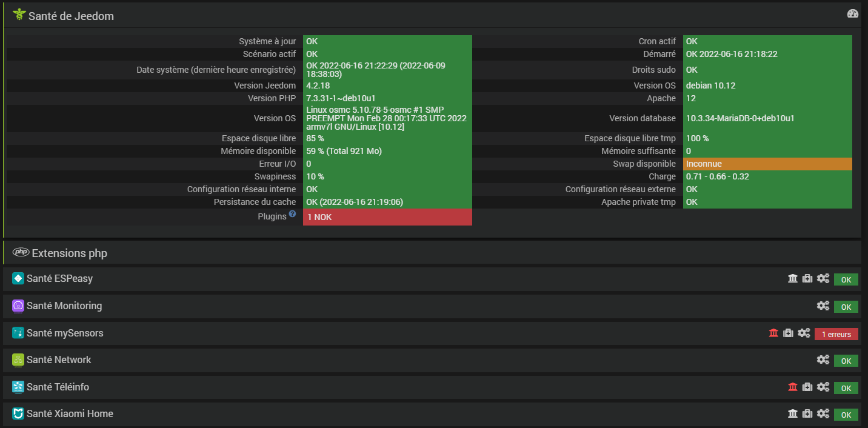
Task: Click the 'Erreur I/O' label
Action: (278, 164)
